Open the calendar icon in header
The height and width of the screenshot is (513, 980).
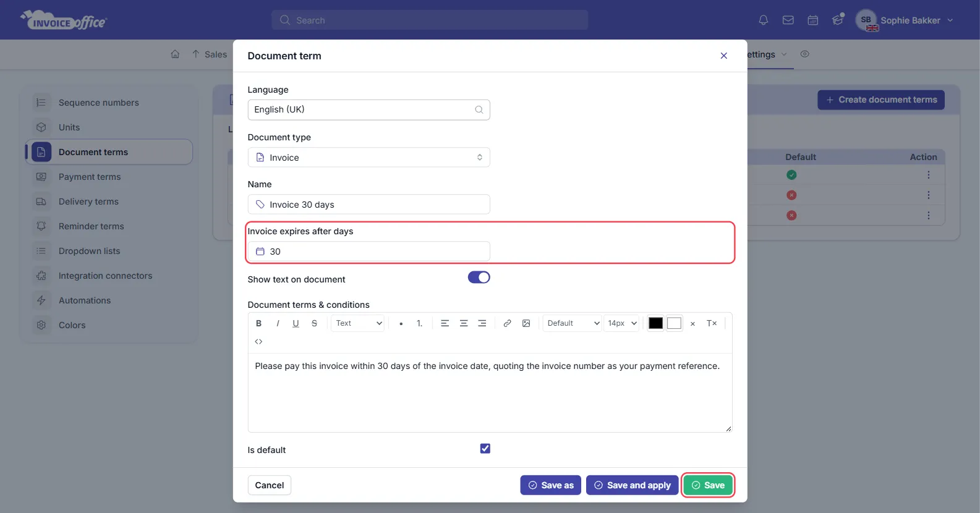pos(813,20)
